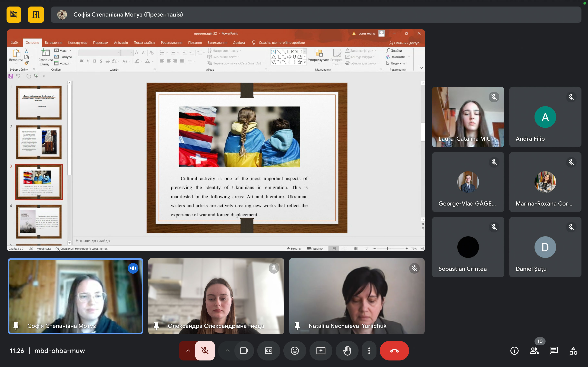Viewport: 588px width, 367px height.
Task: Open meeting details info icon
Action: (514, 351)
